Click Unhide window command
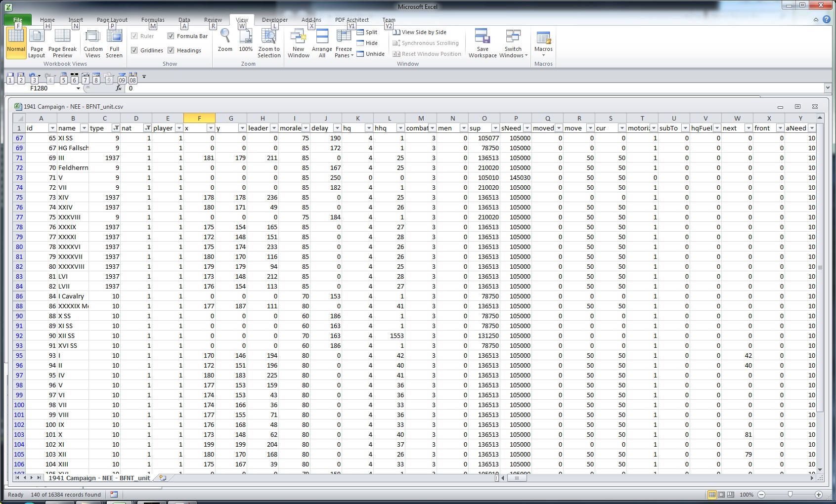The image size is (836, 504). tap(371, 54)
